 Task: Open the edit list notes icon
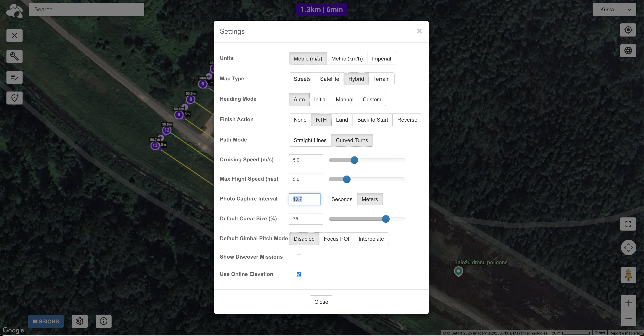[x=14, y=77]
